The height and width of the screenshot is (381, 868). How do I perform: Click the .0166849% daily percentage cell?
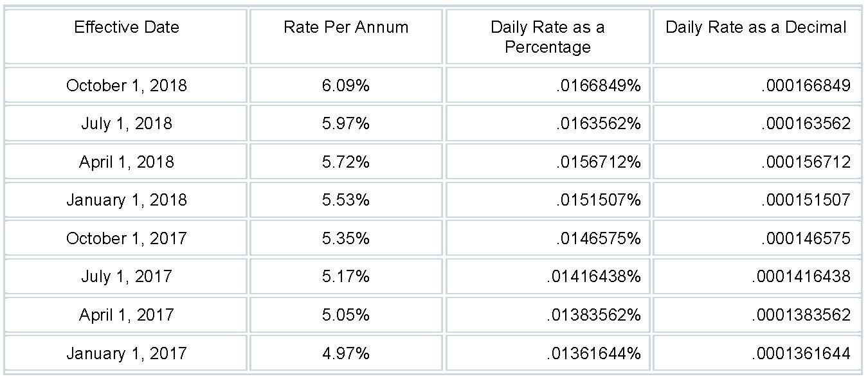pyautogui.click(x=598, y=85)
